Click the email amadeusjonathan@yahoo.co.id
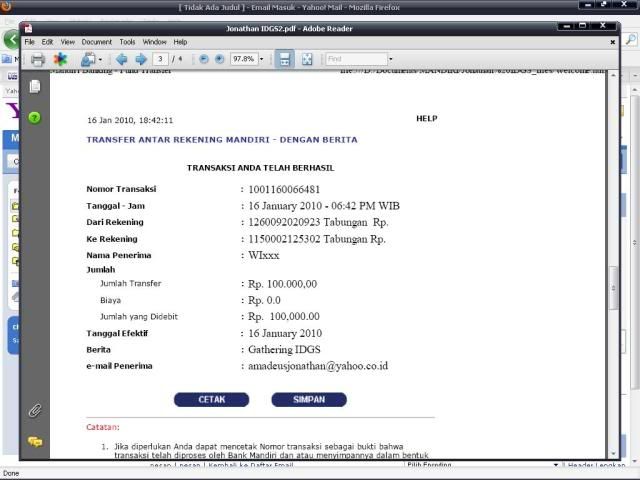 click(318, 366)
